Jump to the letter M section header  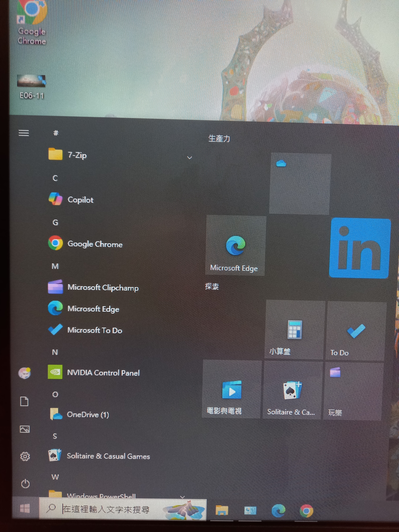click(55, 266)
